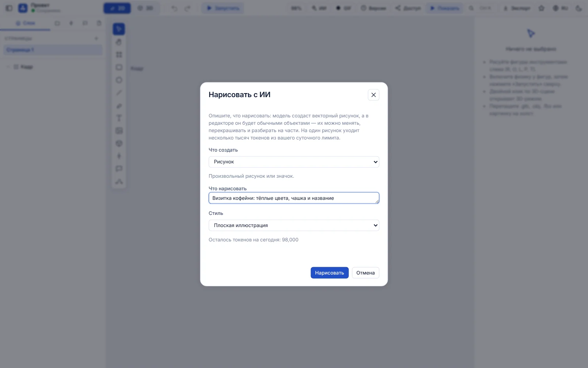Click the Показать present button

click(x=445, y=8)
